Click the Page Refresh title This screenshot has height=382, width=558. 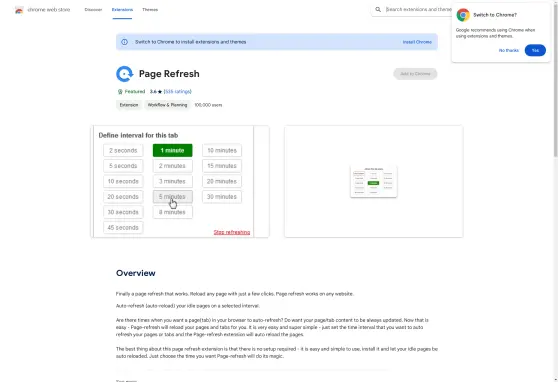tap(169, 74)
